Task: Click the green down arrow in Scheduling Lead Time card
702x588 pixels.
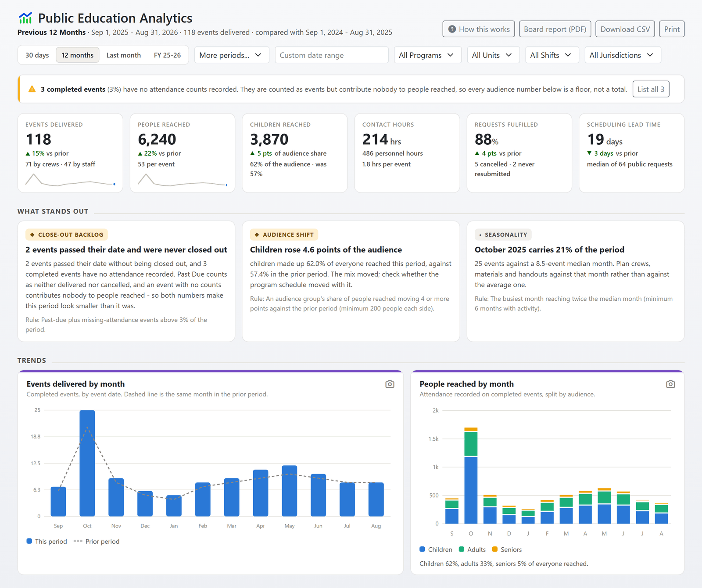Action: tap(589, 153)
